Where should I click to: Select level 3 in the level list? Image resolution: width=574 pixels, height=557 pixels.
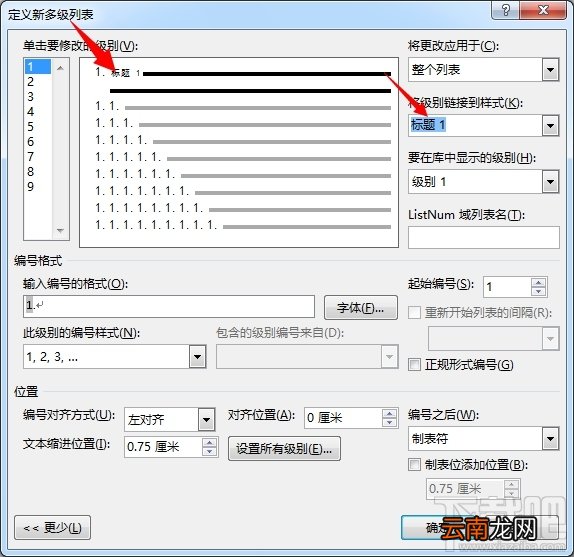point(37,97)
